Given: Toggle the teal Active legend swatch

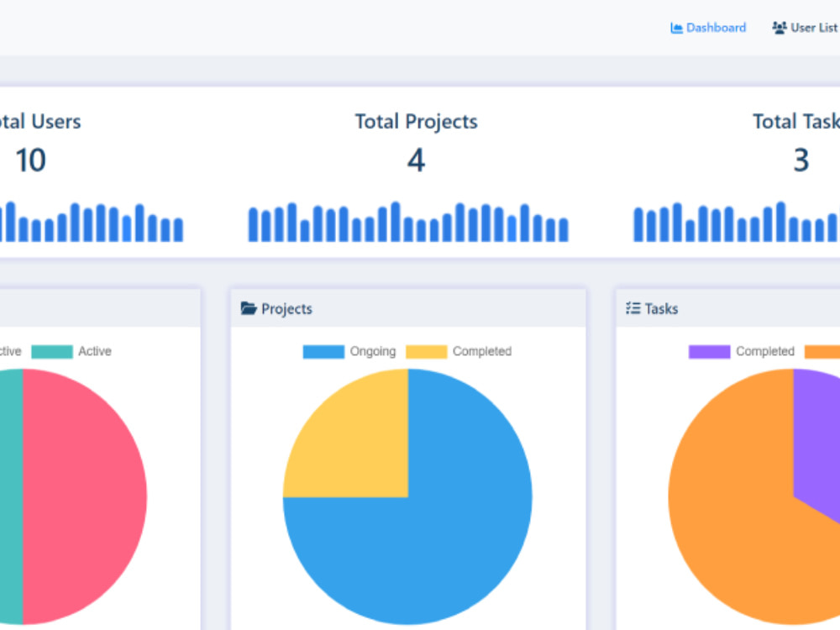Looking at the screenshot, I should 52,351.
